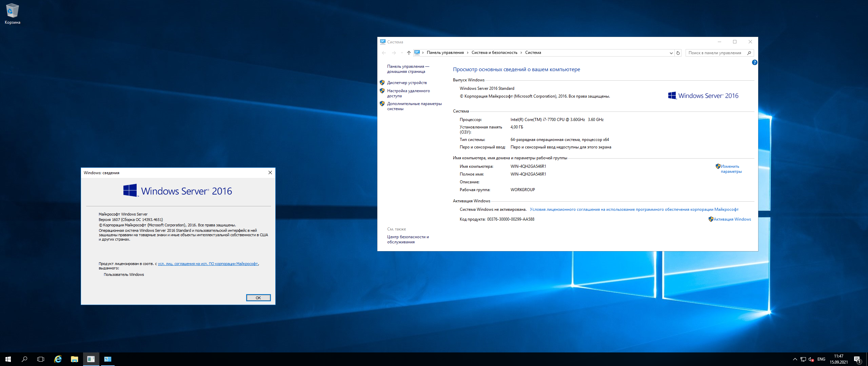Open the network status tray icon
868x366 pixels.
click(803, 359)
